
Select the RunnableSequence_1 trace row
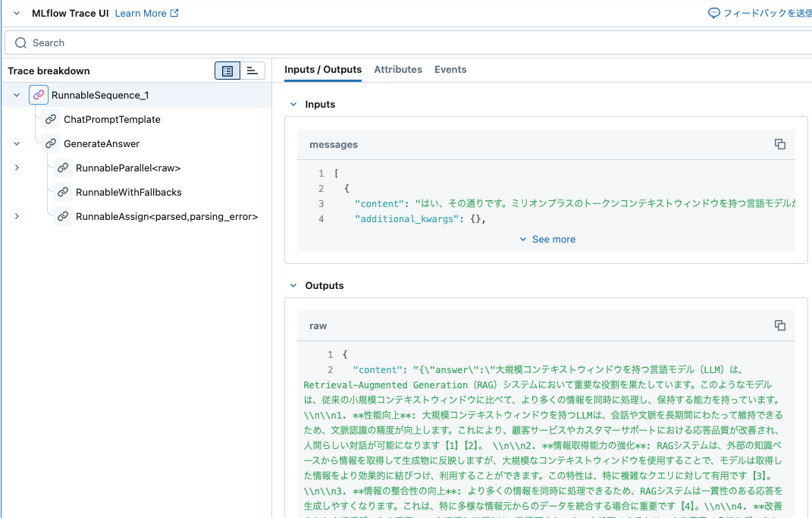point(136,96)
